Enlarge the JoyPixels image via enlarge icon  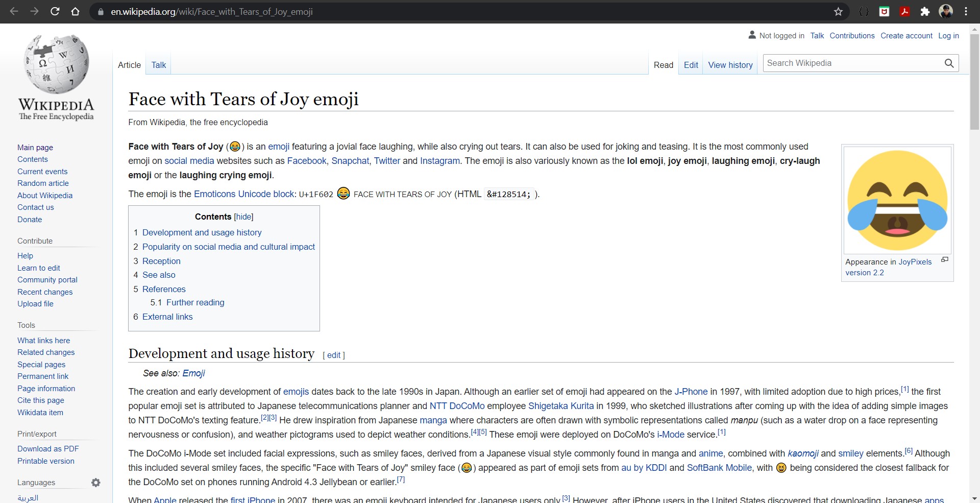[945, 259]
